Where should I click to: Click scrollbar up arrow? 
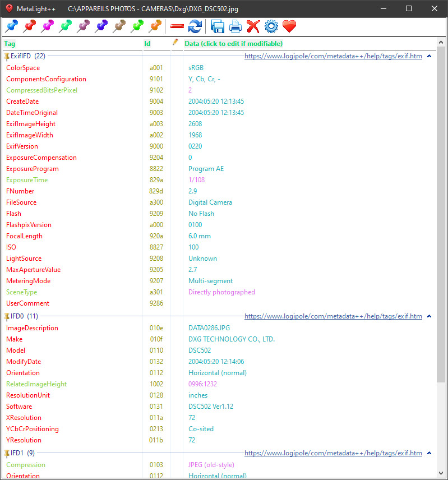pyautogui.click(x=441, y=42)
